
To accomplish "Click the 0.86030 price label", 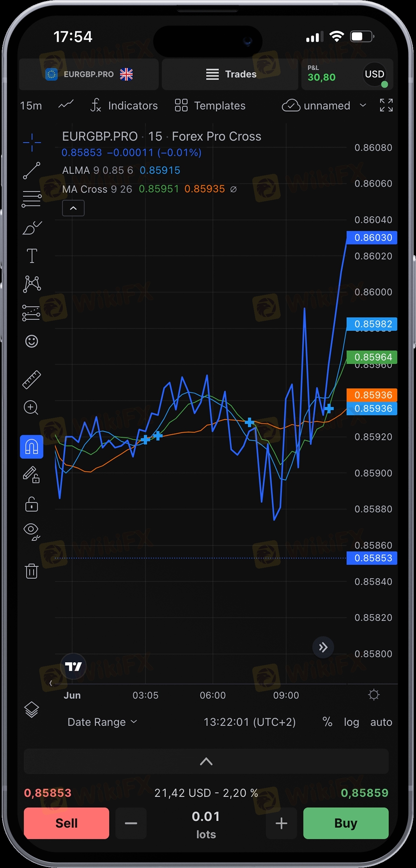I will point(372,238).
